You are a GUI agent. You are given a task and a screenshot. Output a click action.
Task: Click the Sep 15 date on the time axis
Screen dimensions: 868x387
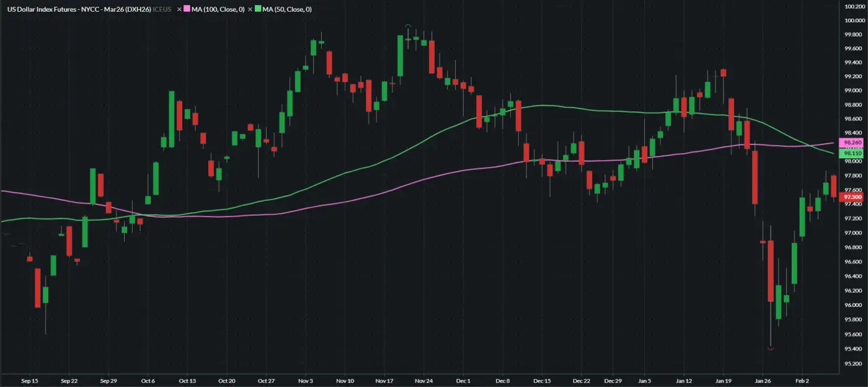[30, 381]
